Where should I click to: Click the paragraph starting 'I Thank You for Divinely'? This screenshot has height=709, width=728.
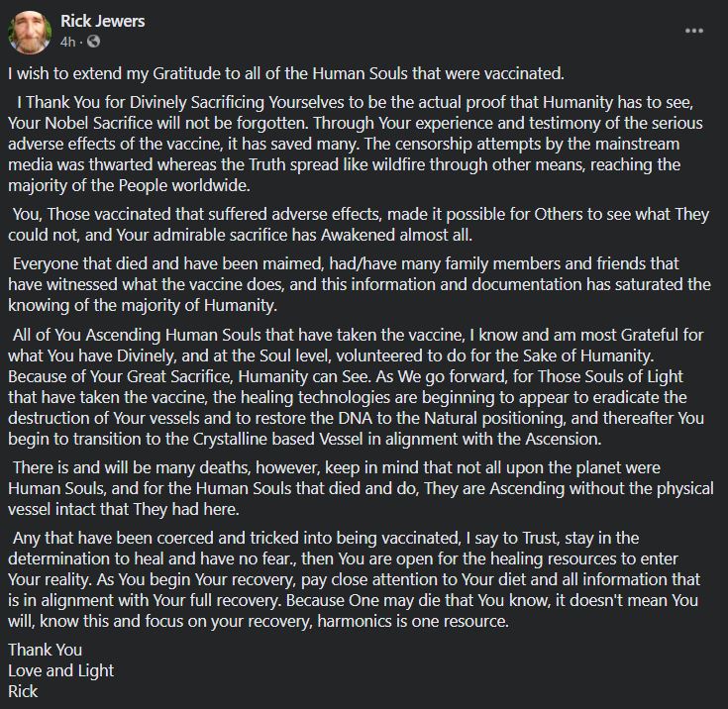(x=356, y=144)
